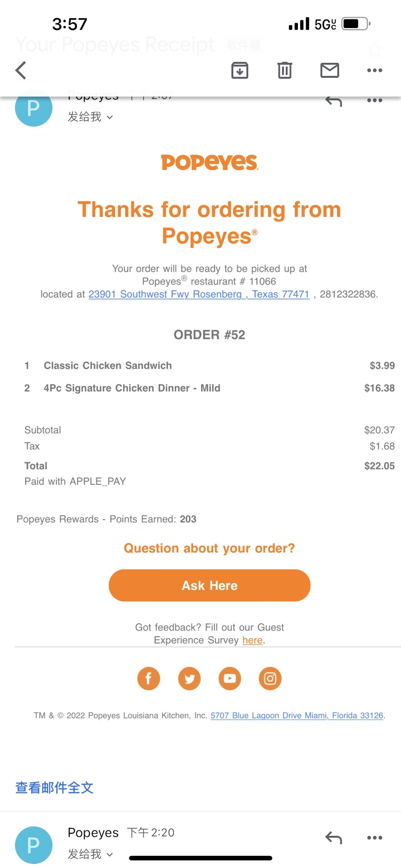Screen dimensions: 401x868
Task: Open more options for the first message
Action: coord(374,101)
